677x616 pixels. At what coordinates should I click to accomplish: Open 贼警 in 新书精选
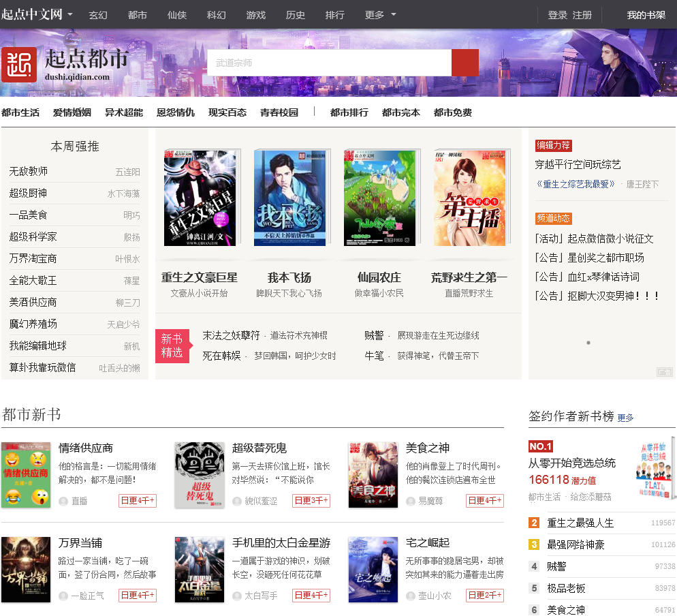(374, 336)
